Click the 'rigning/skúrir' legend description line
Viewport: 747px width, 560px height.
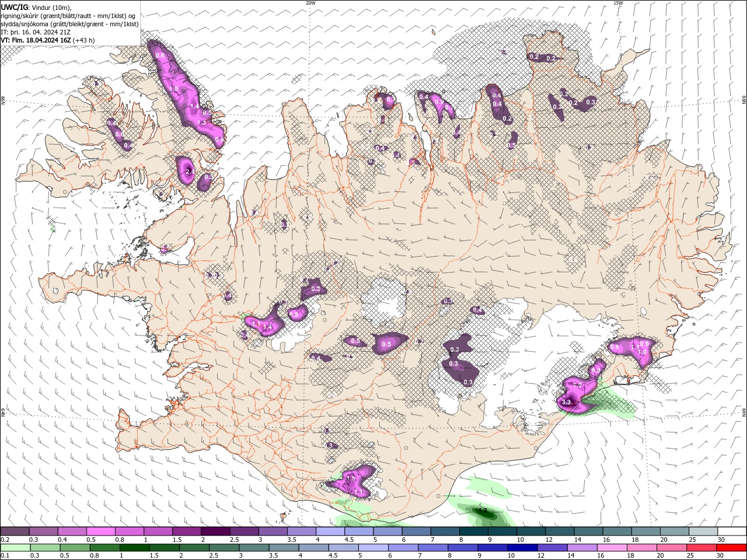pos(68,16)
